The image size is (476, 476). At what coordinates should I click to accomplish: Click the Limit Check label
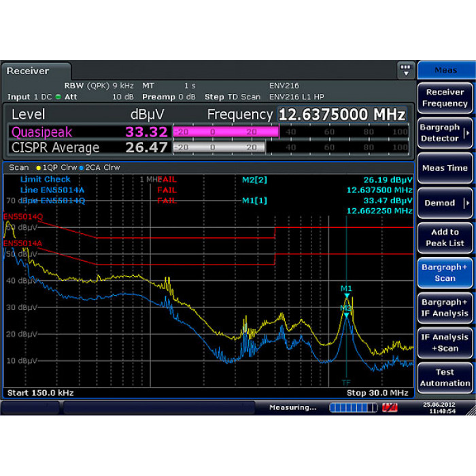point(46,180)
